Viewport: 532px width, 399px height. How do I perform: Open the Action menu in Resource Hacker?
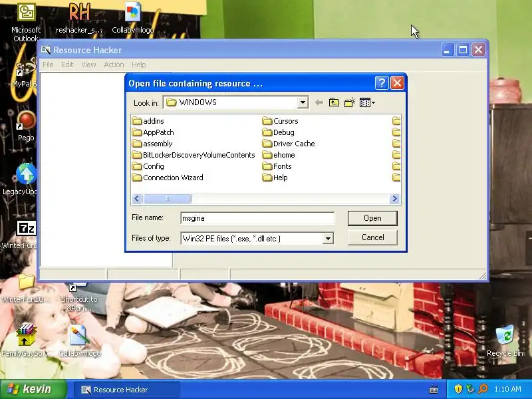114,65
